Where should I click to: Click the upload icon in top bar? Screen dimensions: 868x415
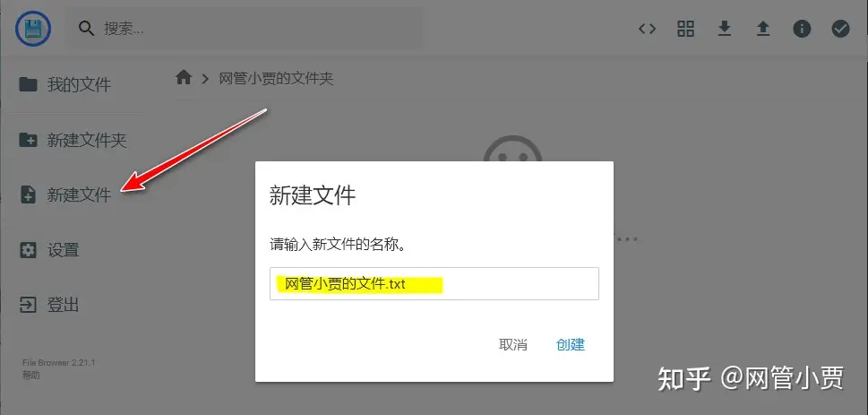[x=763, y=29]
